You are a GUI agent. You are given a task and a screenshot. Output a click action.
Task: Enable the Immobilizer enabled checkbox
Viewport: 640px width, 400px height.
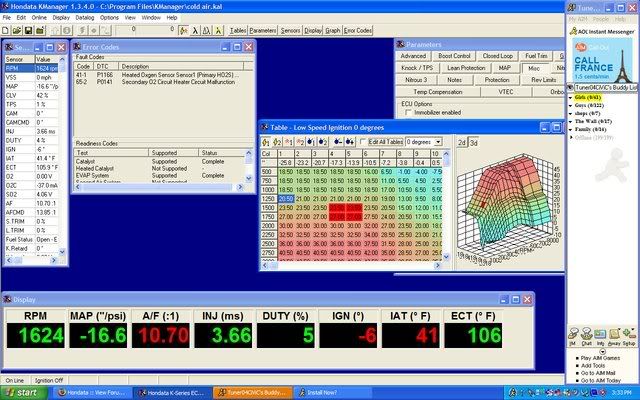407,112
